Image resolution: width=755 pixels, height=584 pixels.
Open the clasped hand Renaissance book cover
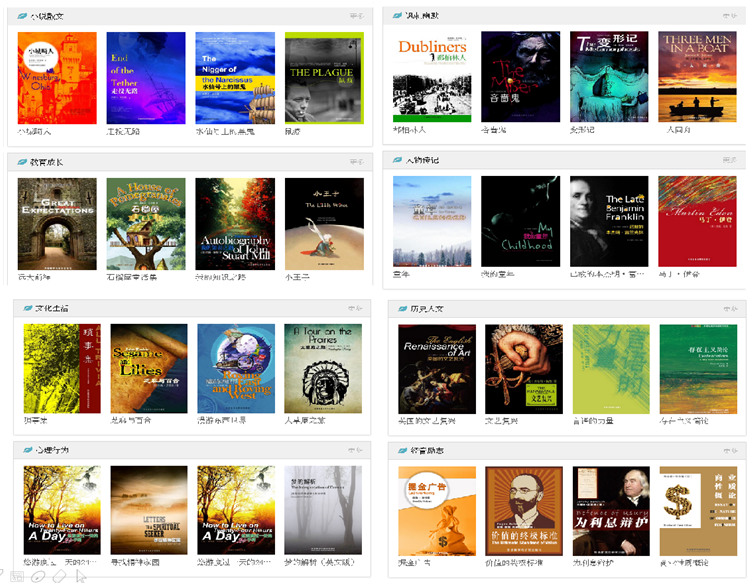click(x=523, y=369)
